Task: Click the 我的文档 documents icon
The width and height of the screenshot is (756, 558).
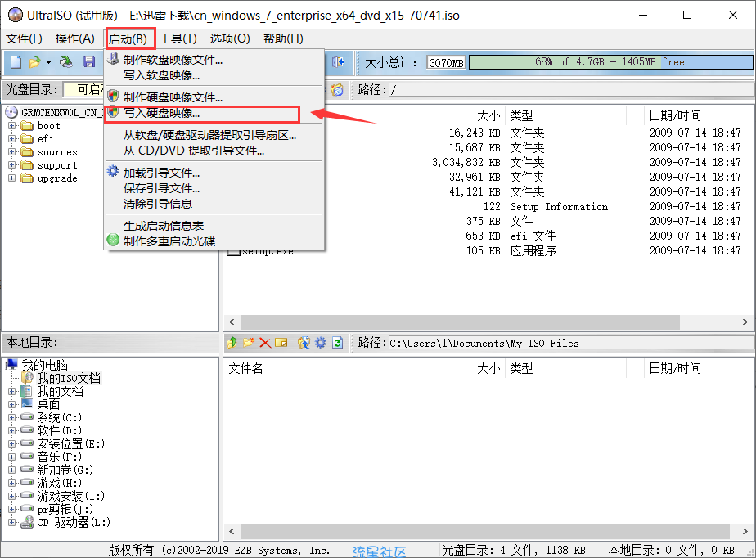Action: tap(26, 391)
